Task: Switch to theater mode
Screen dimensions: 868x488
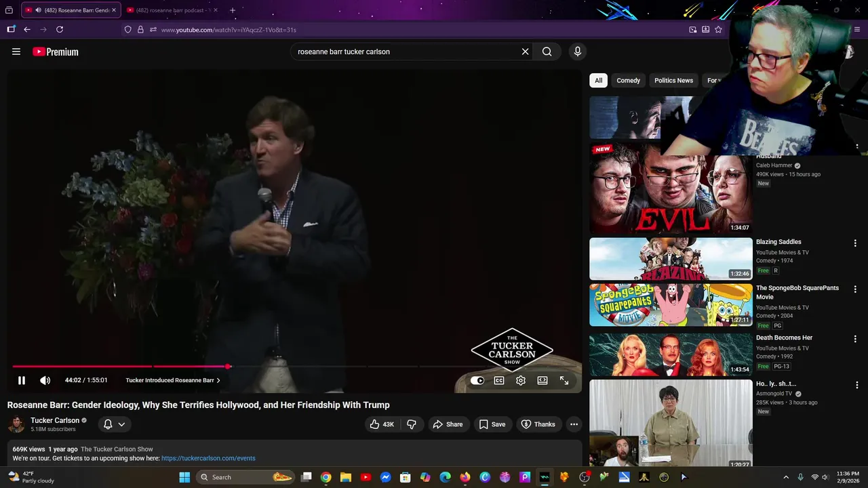Action: pyautogui.click(x=542, y=380)
